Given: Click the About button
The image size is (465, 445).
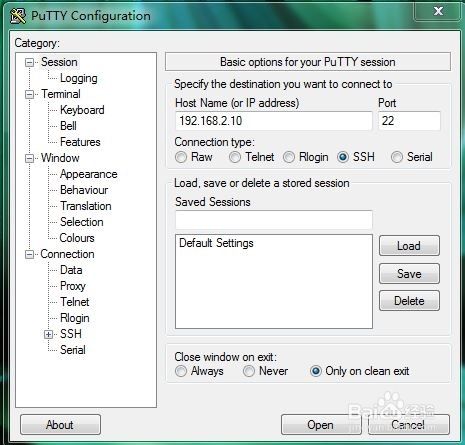Looking at the screenshot, I should (x=60, y=425).
